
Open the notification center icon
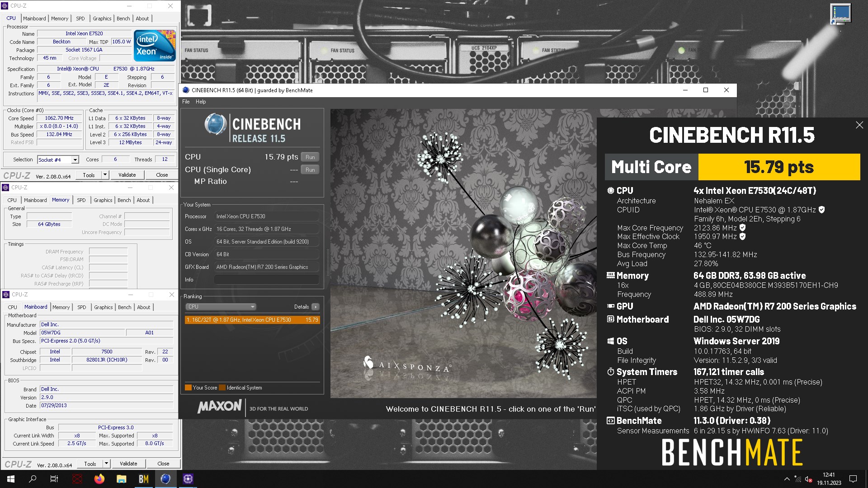(853, 479)
